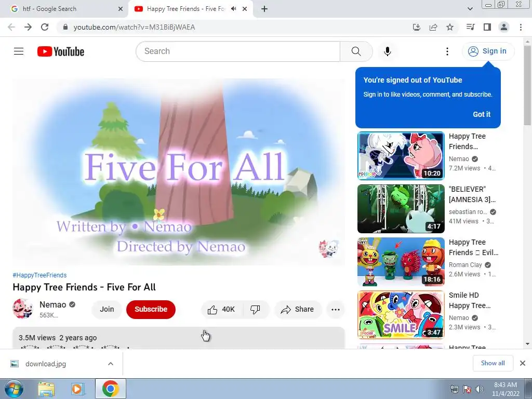Open the BELIEVER AMNESIA 3 thumbnail
The width and height of the screenshot is (532, 399).
(x=401, y=209)
